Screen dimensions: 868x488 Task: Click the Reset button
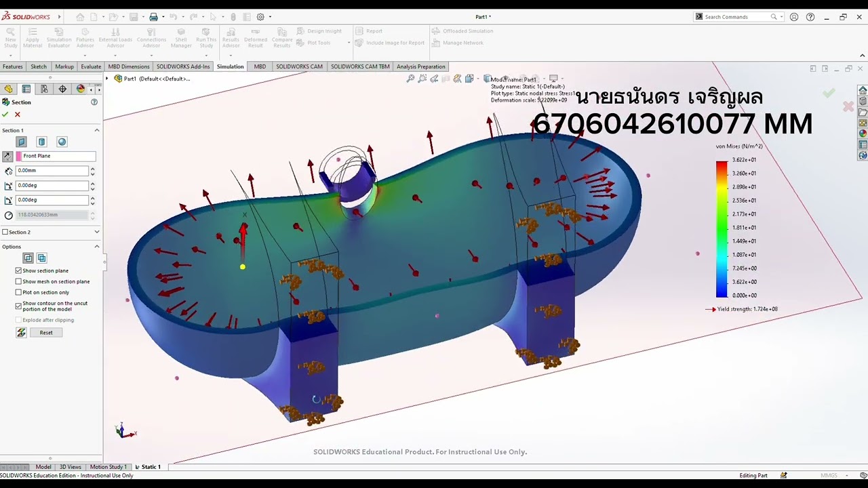(x=46, y=333)
